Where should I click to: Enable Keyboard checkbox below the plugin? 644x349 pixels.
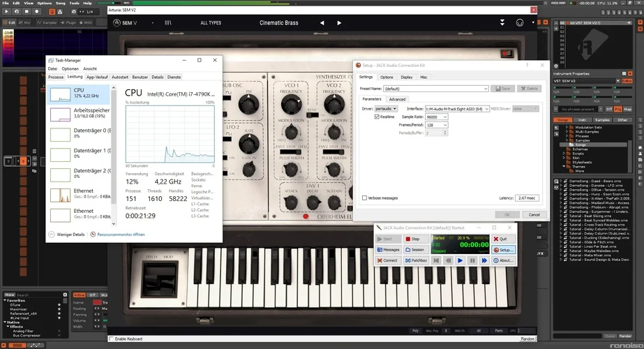pyautogui.click(x=112, y=339)
